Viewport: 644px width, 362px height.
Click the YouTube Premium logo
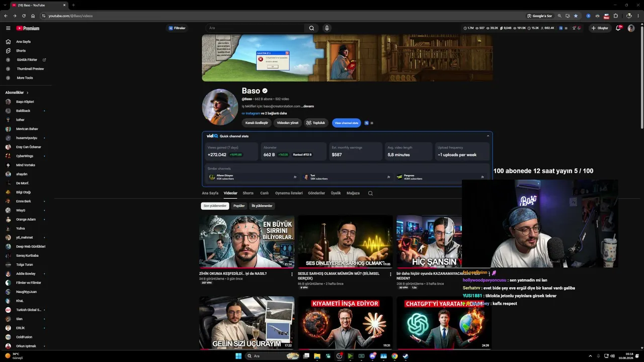28,28
